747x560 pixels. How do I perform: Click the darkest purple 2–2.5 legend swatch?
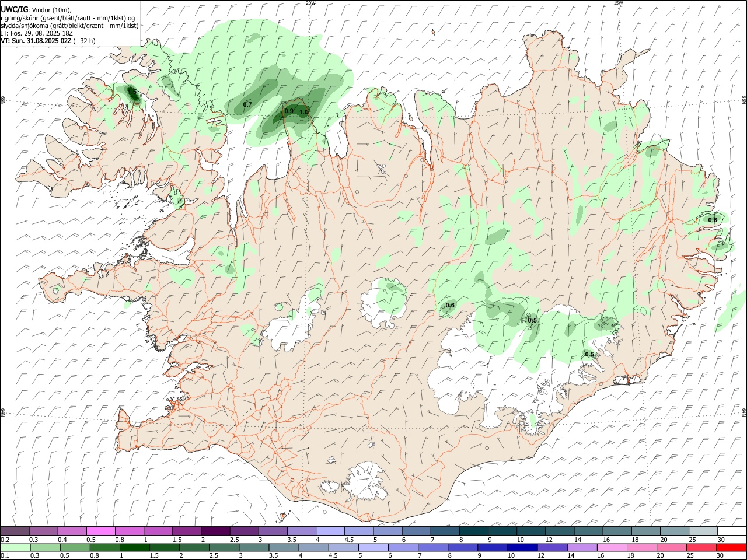point(215,531)
